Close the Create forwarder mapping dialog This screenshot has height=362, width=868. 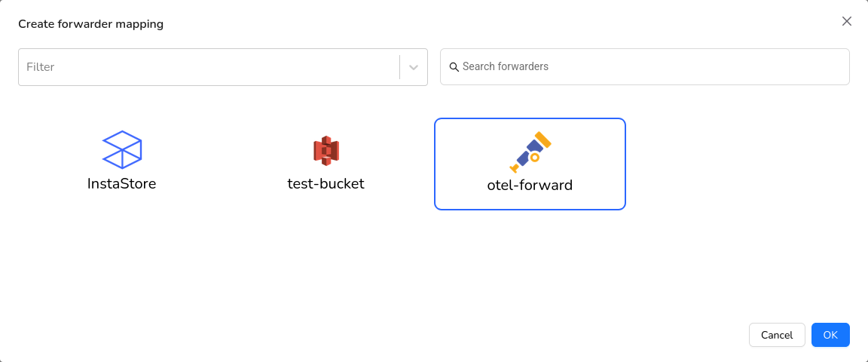(847, 21)
